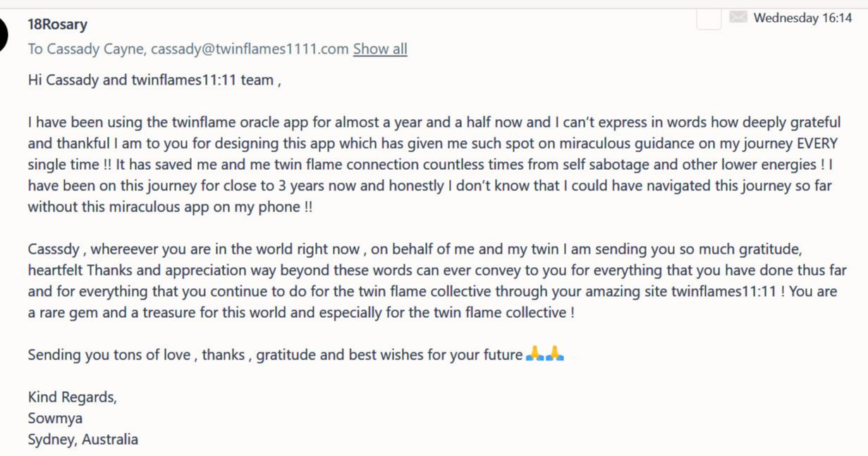
Task: Click the signature name Sowmya
Action: 55,418
